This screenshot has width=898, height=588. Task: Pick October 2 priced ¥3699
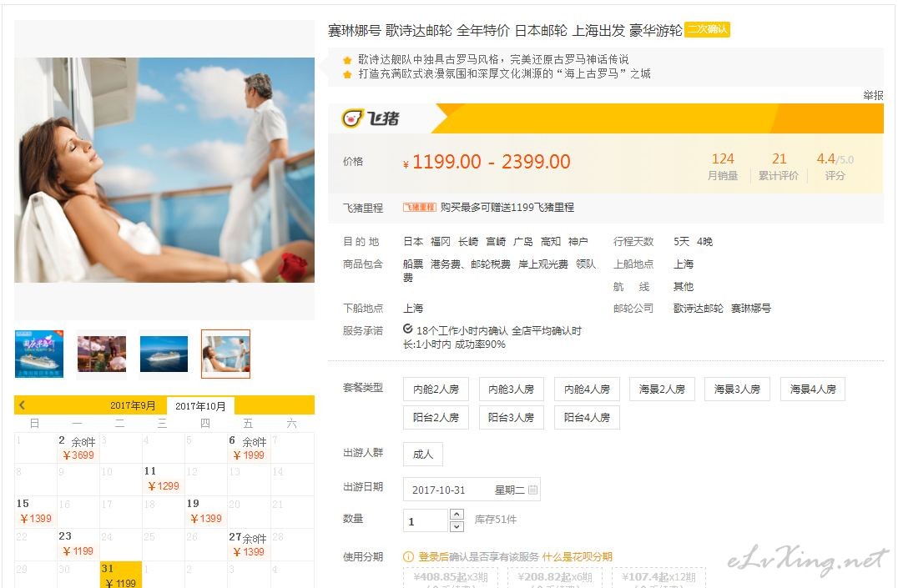[x=78, y=448]
